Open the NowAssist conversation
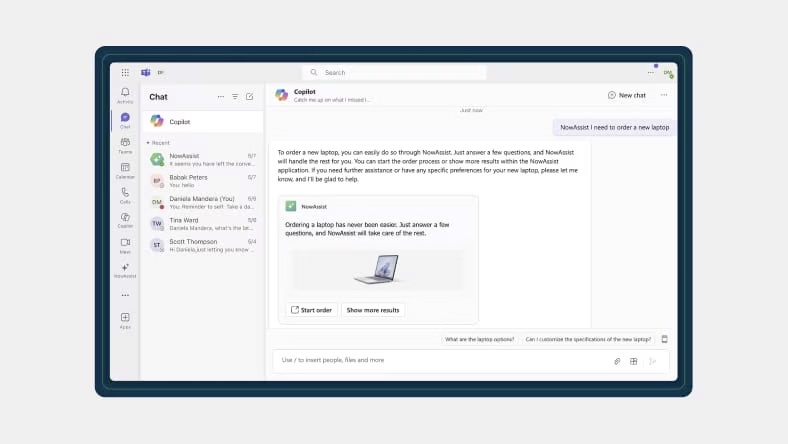The height and width of the screenshot is (444, 788). [203, 159]
